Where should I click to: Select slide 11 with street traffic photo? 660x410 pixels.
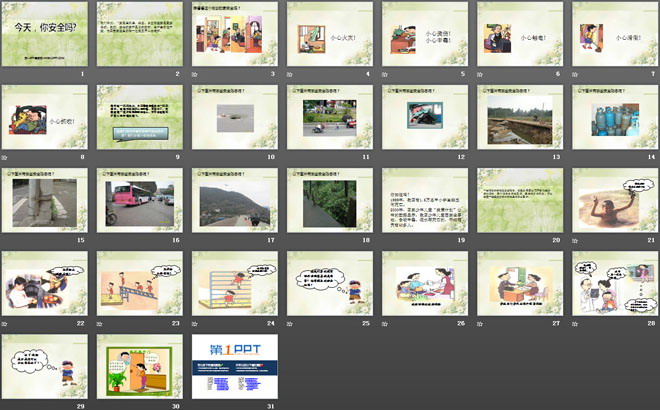coord(330,117)
